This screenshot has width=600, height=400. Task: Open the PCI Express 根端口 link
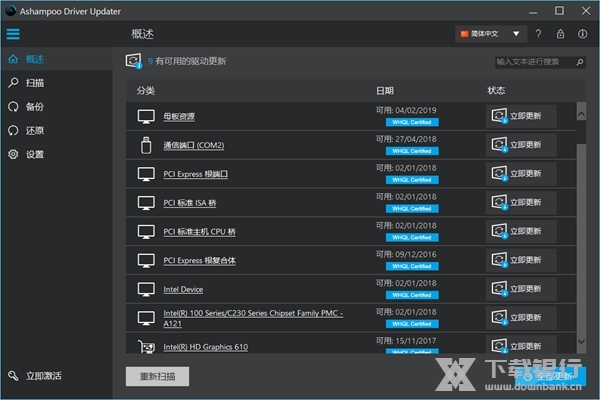(x=196, y=174)
